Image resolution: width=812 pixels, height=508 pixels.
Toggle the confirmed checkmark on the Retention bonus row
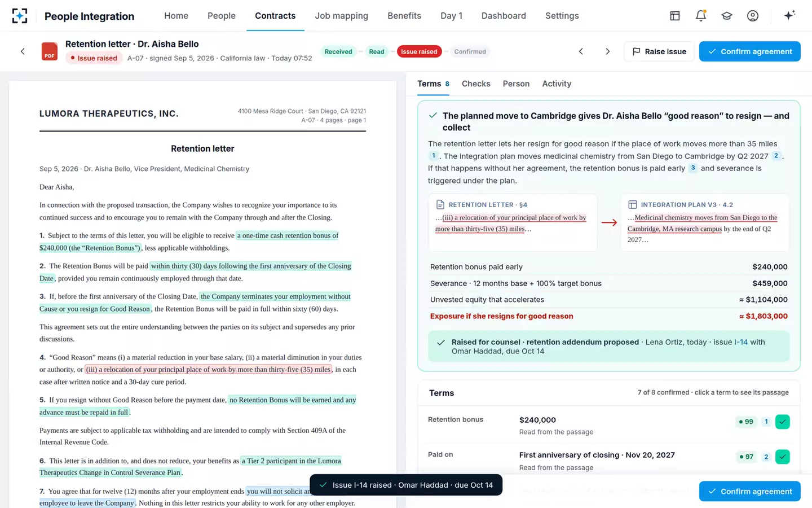[x=782, y=422]
